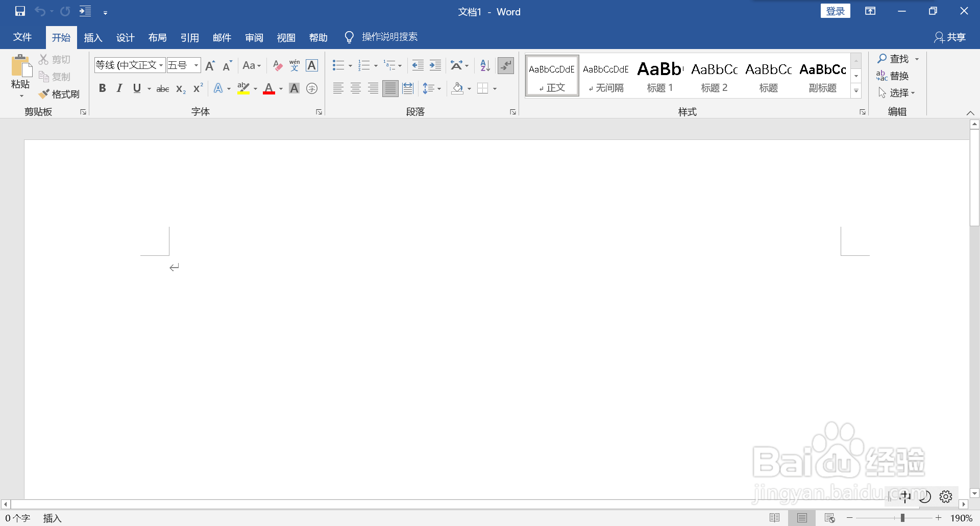This screenshot has width=980, height=526.
Task: Toggle Superscript formatting
Action: (x=198, y=88)
